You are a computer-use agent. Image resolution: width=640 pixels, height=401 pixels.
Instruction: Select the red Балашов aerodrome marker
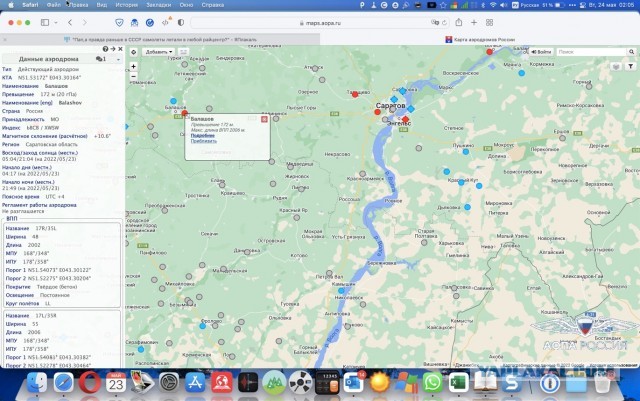(x=184, y=113)
